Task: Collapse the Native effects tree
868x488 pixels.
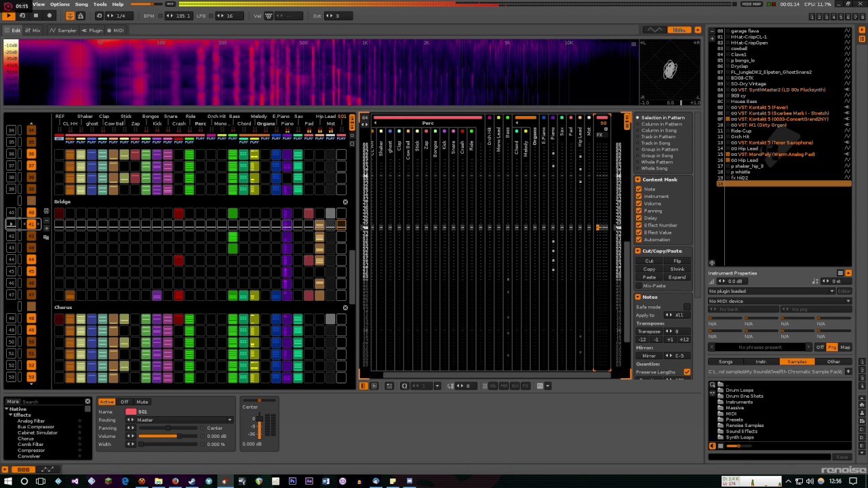Action: pyautogui.click(x=7, y=409)
